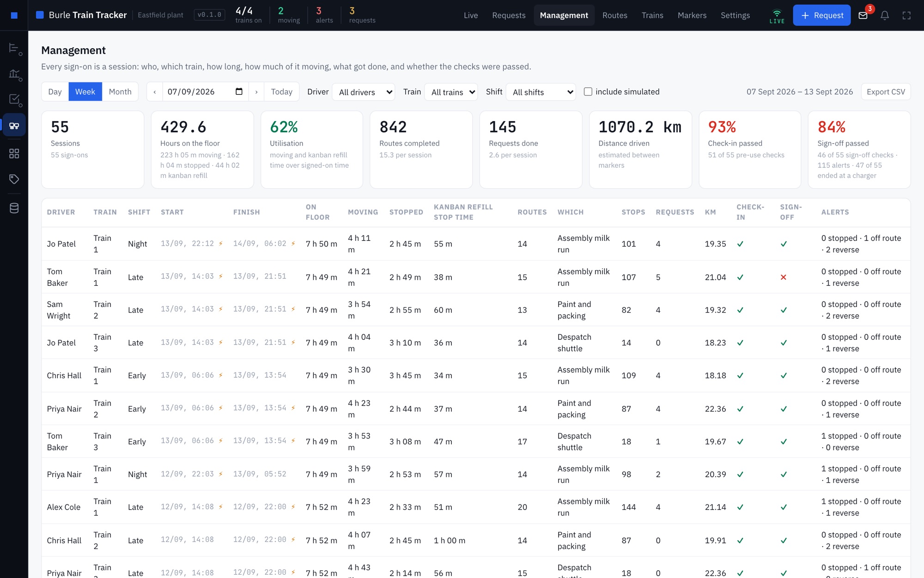This screenshot has height=578, width=924.
Task: Open the chart analytics sidebar icon
Action: (x=14, y=74)
